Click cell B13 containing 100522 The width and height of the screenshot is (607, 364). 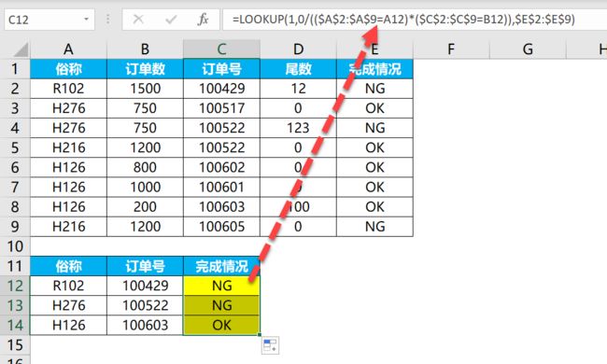pyautogui.click(x=145, y=305)
